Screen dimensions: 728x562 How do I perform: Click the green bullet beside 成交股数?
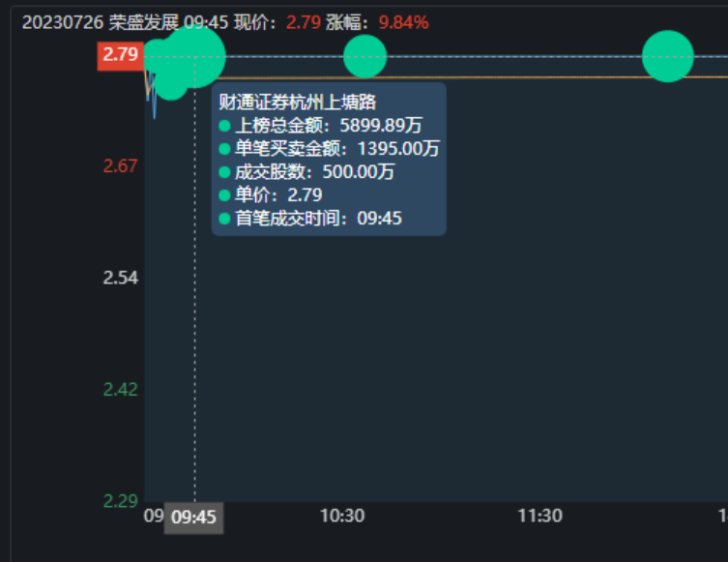[224, 172]
